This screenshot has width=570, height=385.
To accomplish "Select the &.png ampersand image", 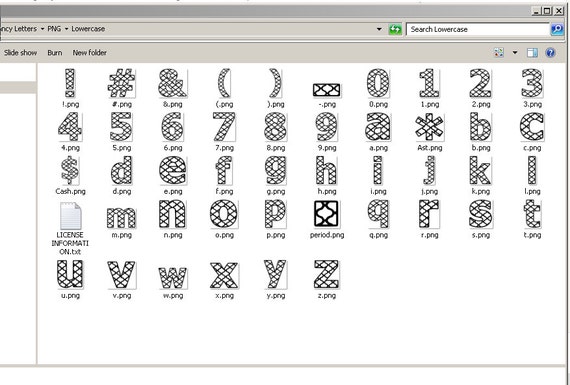I will [173, 83].
